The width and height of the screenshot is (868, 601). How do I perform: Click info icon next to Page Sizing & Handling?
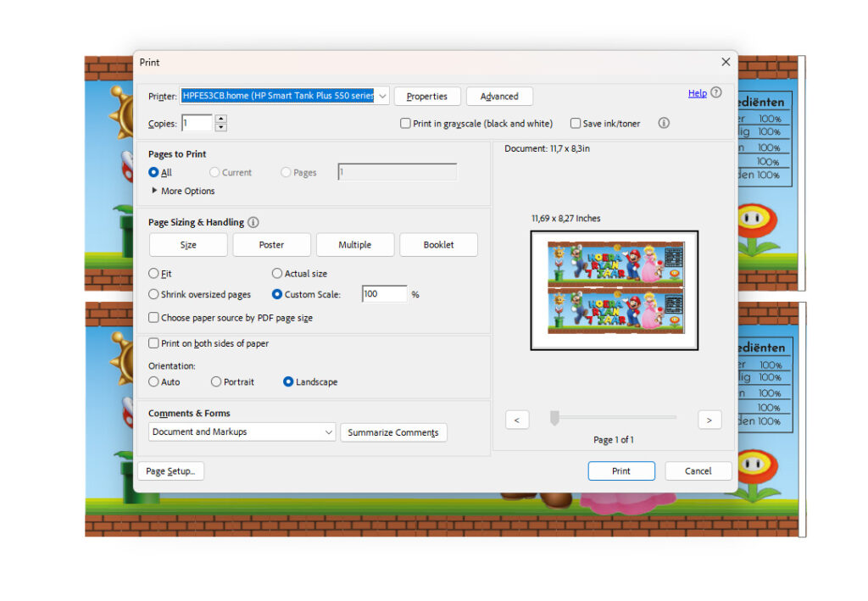coord(253,222)
